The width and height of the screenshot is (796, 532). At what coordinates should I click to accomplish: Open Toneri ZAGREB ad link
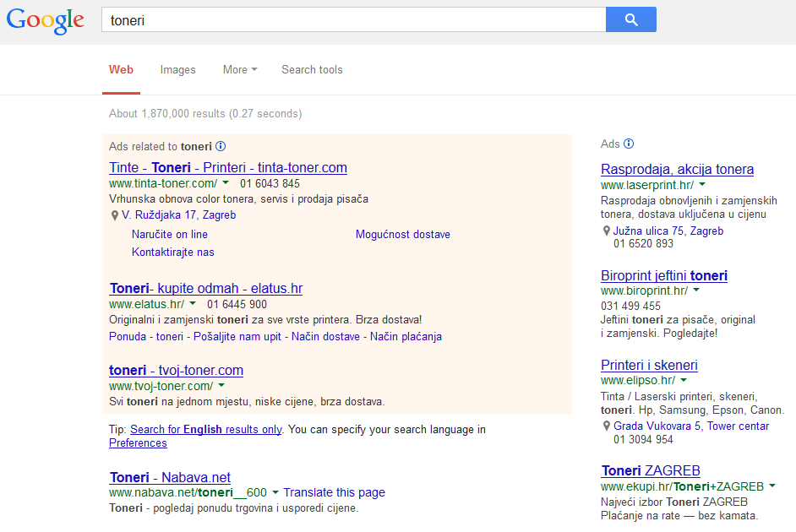pos(651,470)
